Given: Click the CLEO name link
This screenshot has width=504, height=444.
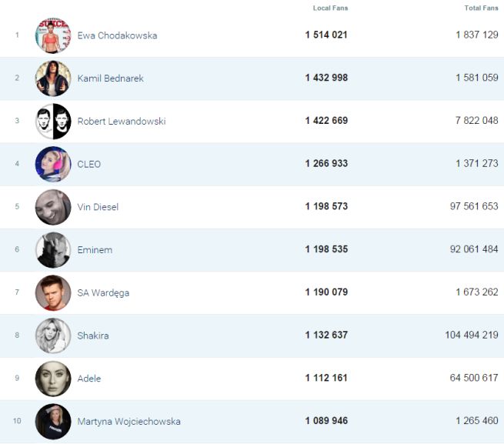Looking at the screenshot, I should click(x=89, y=164).
